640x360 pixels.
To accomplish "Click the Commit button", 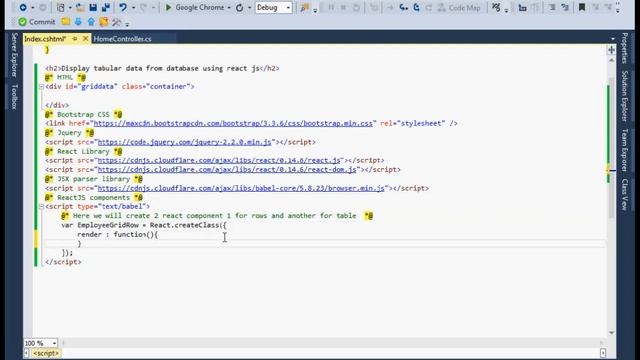I will [x=37, y=22].
